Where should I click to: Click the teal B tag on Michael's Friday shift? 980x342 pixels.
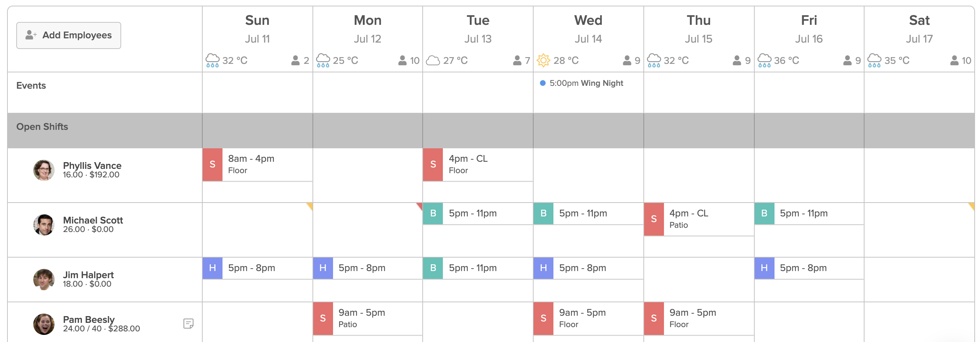764,213
